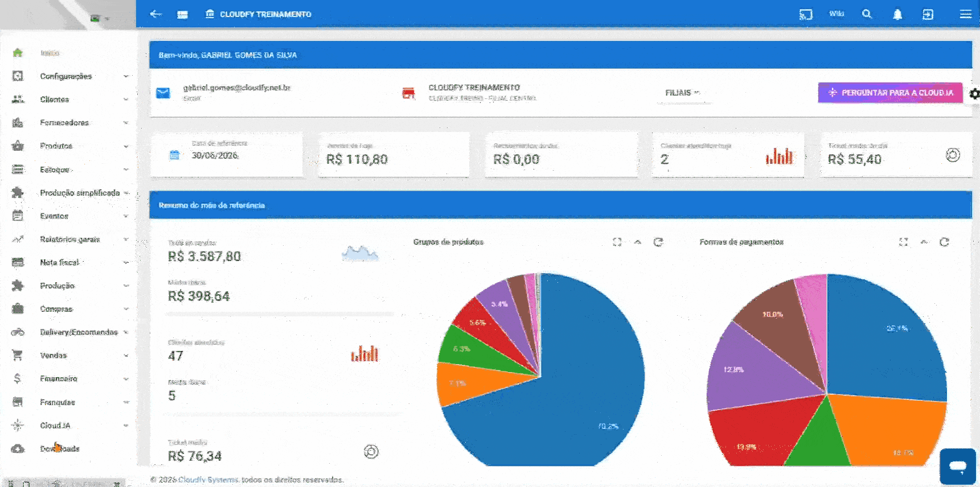
Task: Open the Wiki link in header
Action: 837,14
